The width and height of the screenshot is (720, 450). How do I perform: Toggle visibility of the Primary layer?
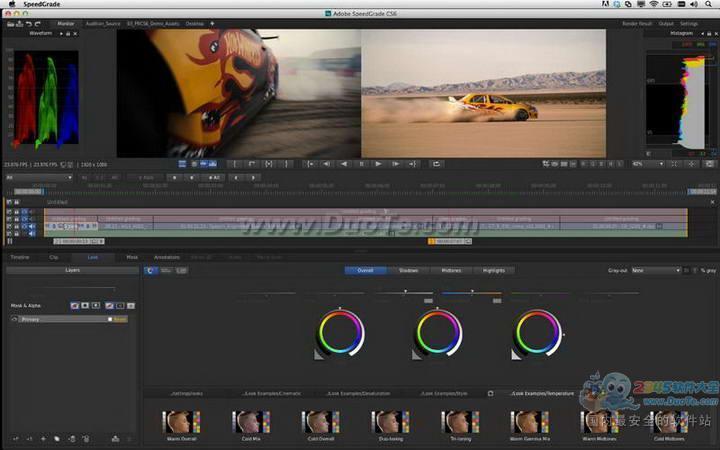[14, 319]
